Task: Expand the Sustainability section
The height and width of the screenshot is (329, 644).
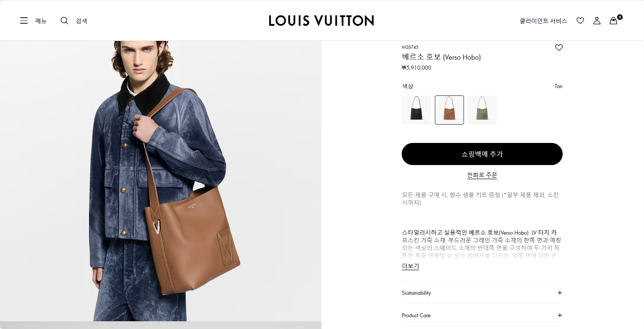Action: [x=482, y=293]
